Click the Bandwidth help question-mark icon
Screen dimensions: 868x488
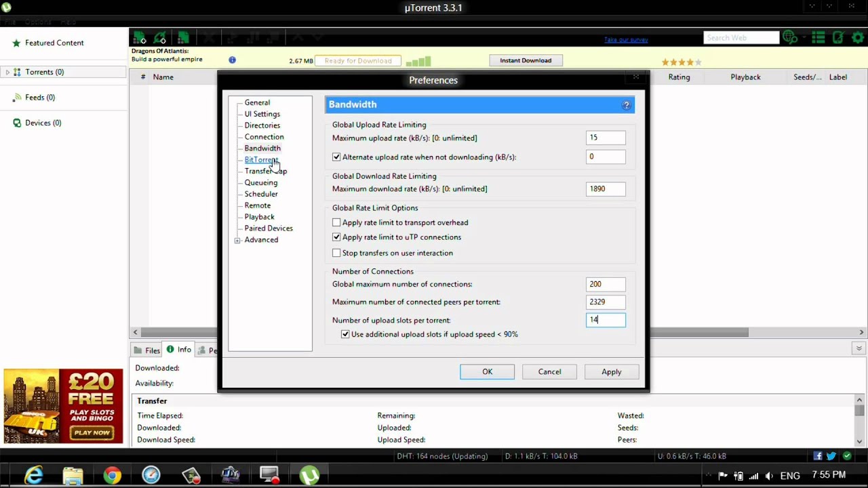[x=627, y=105]
